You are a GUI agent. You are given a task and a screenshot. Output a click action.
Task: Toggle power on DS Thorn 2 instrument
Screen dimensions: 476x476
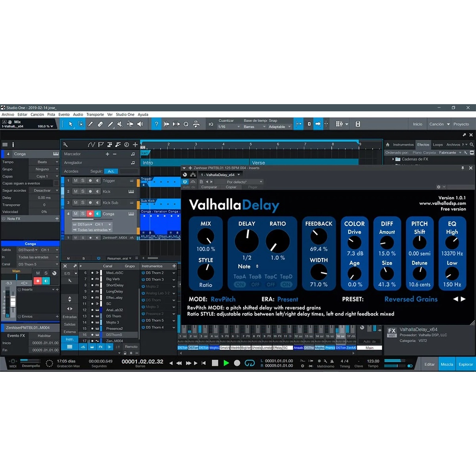tap(143, 272)
